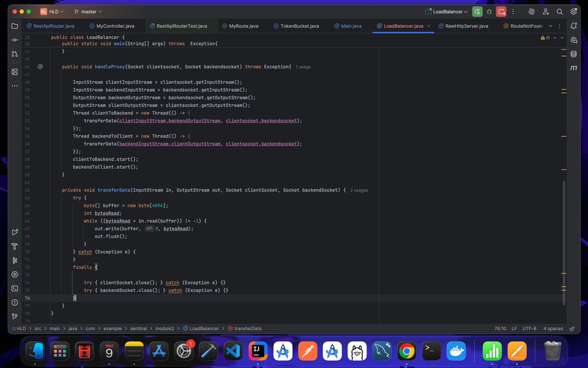This screenshot has height=368, width=588.
Task: Debug LoadBalancer with the bug icon
Action: 489,11
